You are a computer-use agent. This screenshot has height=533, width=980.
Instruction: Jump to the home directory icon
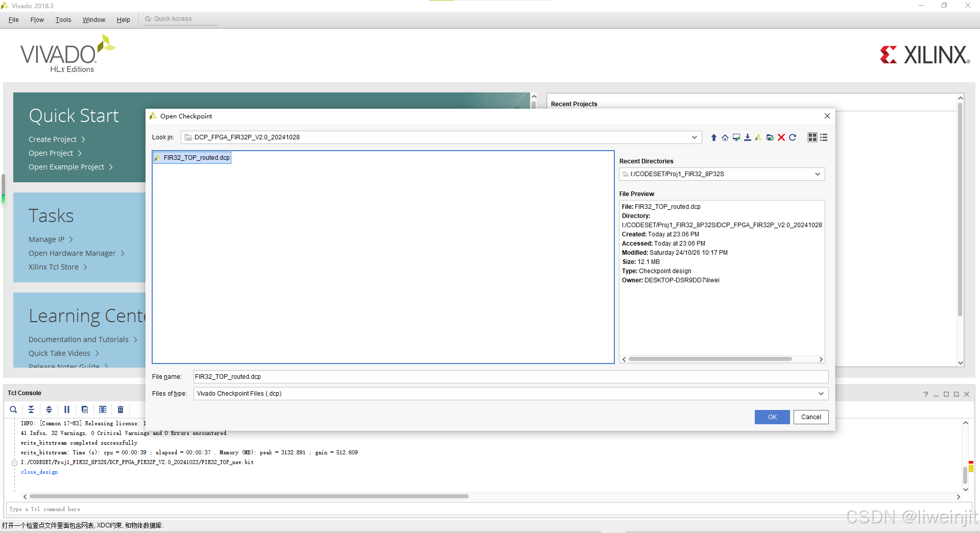pyautogui.click(x=725, y=137)
